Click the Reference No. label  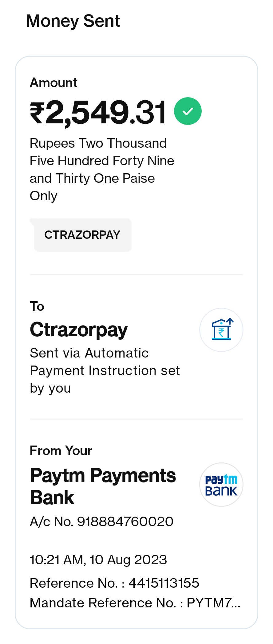pos(74,583)
